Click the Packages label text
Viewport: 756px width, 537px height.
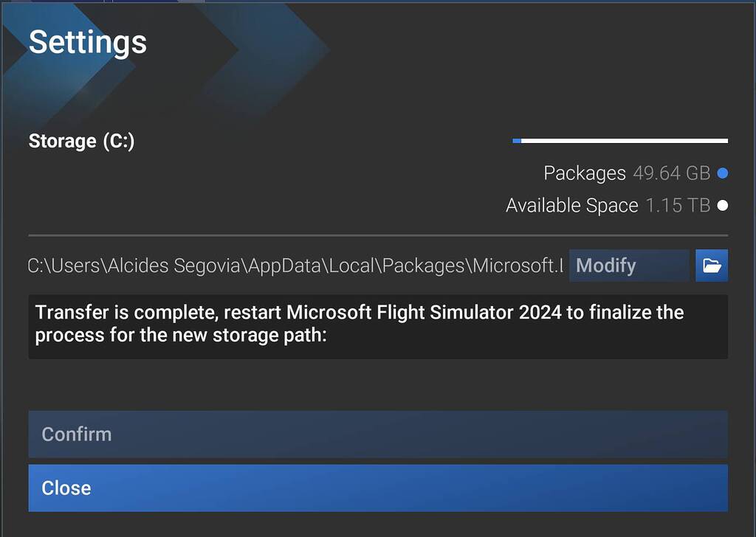click(585, 173)
